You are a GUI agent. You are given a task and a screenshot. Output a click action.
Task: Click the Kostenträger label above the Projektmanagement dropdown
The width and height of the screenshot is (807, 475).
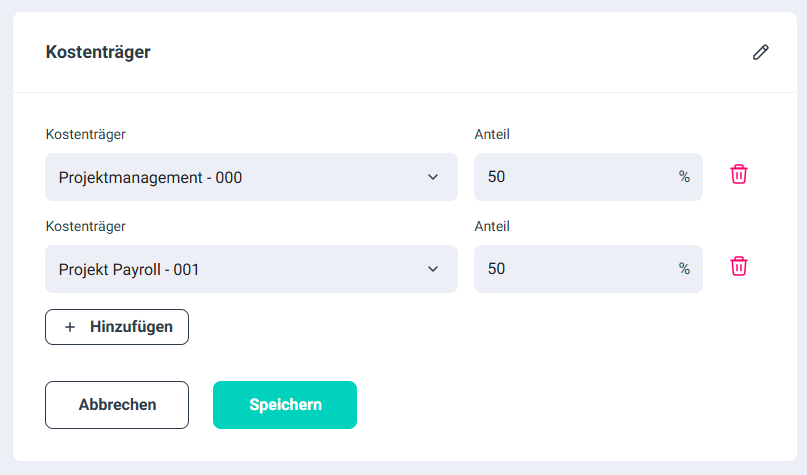(x=85, y=134)
